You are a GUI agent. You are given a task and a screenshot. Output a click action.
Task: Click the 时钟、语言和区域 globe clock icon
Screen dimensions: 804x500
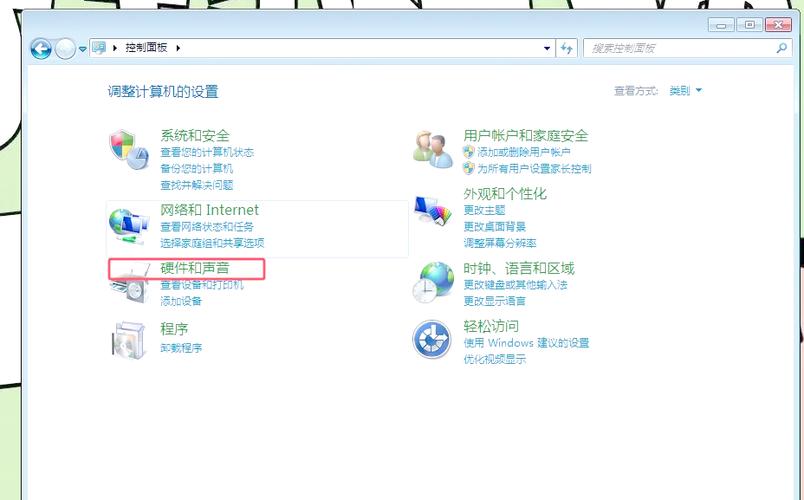pyautogui.click(x=433, y=282)
